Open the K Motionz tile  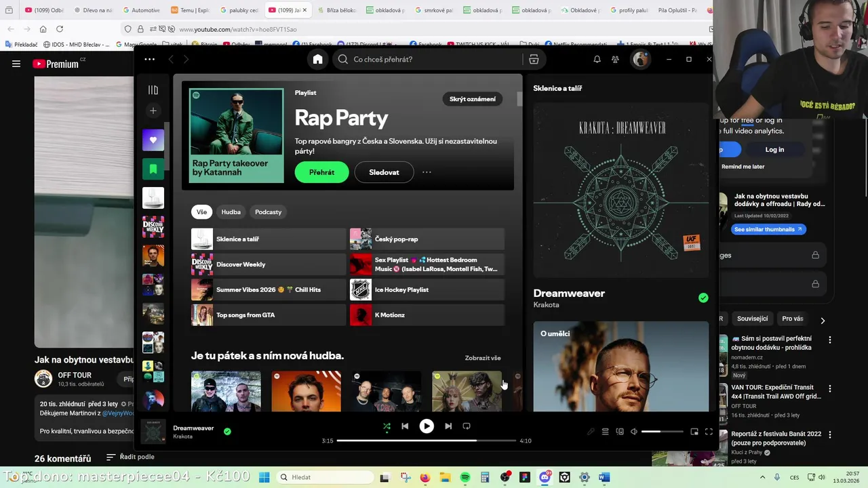pos(427,315)
